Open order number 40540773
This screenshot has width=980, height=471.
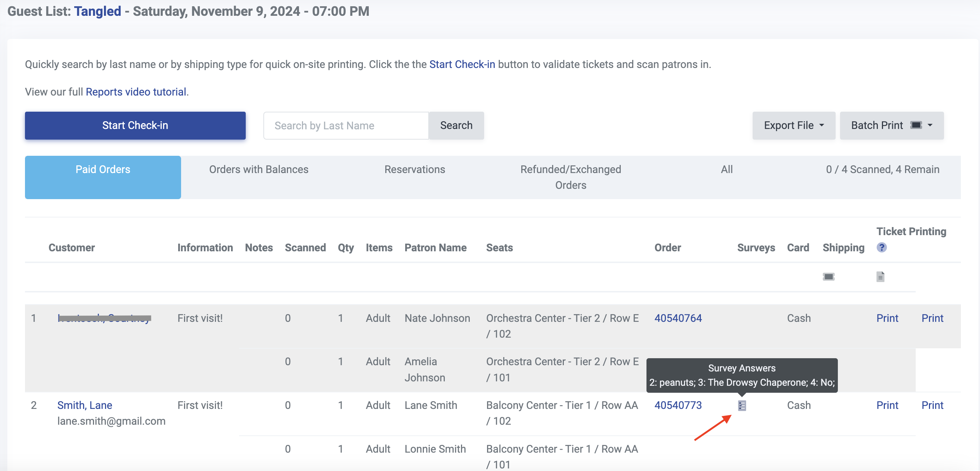coord(678,405)
